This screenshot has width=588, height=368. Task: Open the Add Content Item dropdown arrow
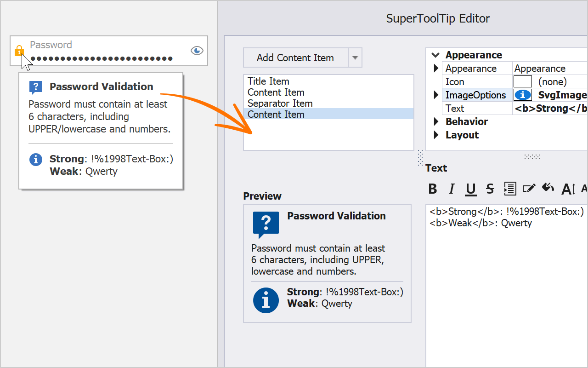(x=355, y=58)
